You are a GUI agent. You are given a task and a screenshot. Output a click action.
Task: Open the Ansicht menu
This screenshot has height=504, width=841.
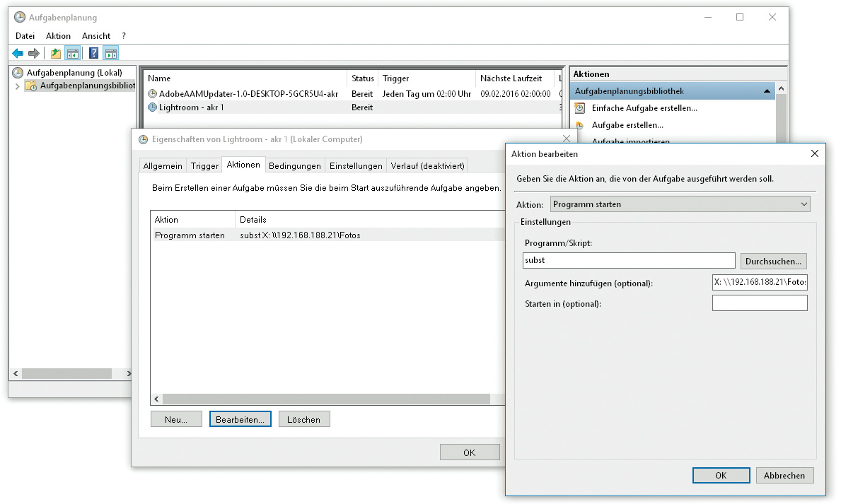(96, 36)
